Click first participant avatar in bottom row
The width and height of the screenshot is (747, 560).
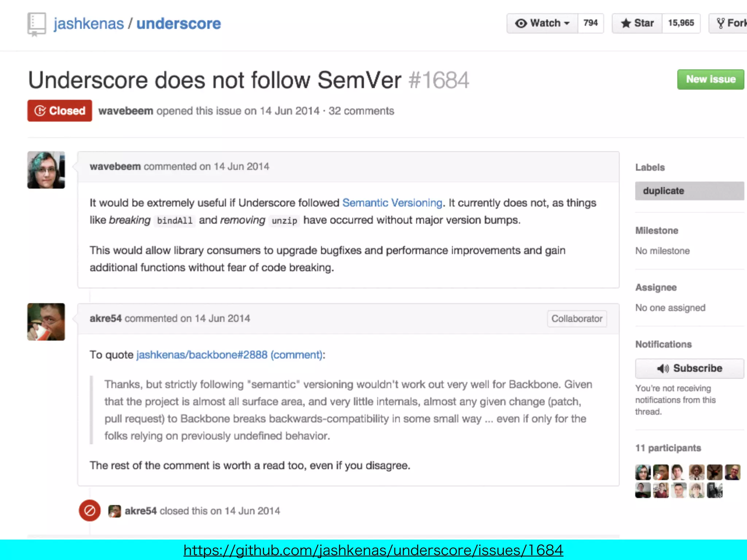tap(643, 490)
